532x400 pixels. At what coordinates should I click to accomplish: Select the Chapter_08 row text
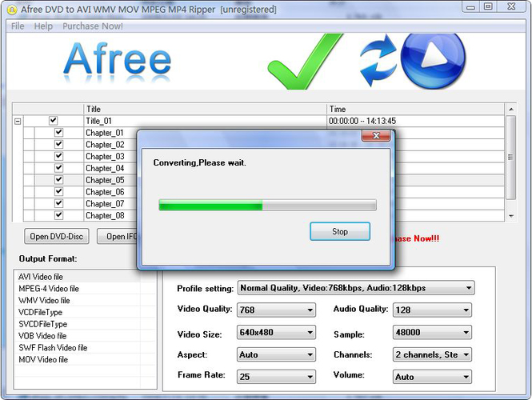click(105, 215)
